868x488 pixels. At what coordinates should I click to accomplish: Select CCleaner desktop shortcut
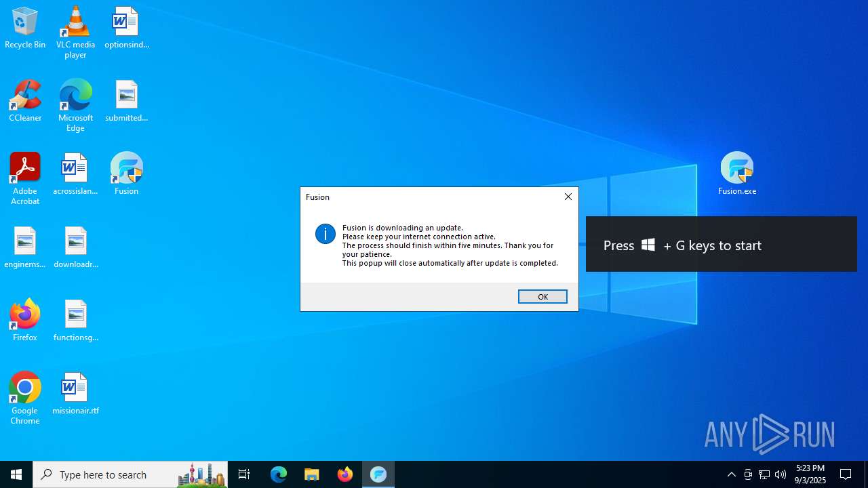pos(25,102)
